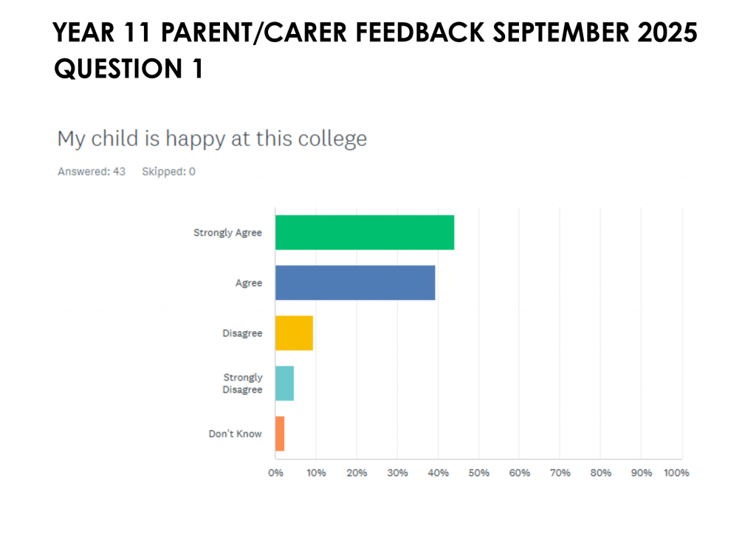Select the 40% axis tick label

pos(438,473)
